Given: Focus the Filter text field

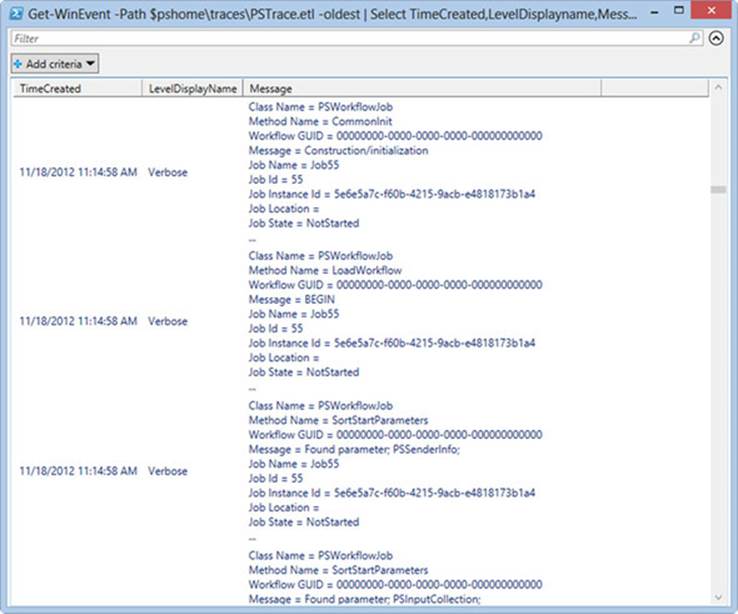Looking at the screenshot, I should click(x=350, y=38).
